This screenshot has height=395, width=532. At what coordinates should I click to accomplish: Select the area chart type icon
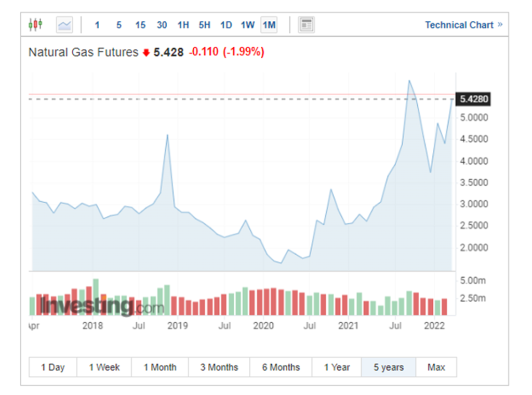click(x=64, y=24)
